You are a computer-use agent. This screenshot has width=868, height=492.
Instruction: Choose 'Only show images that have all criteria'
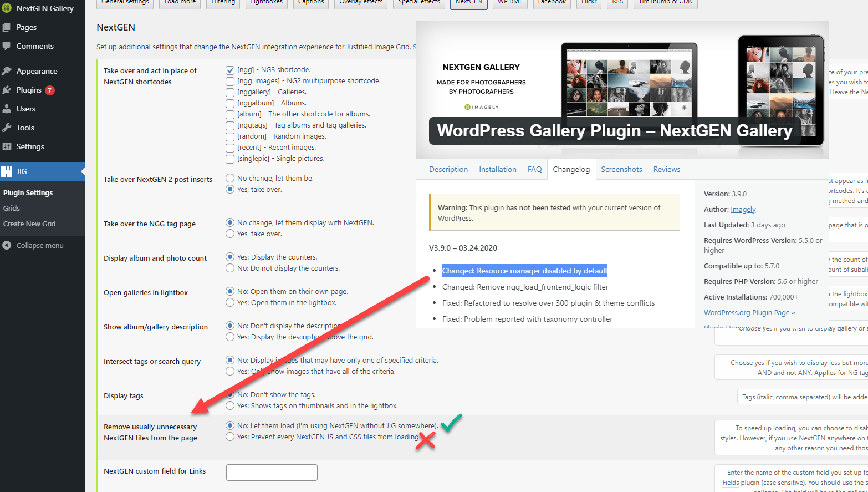[230, 371]
